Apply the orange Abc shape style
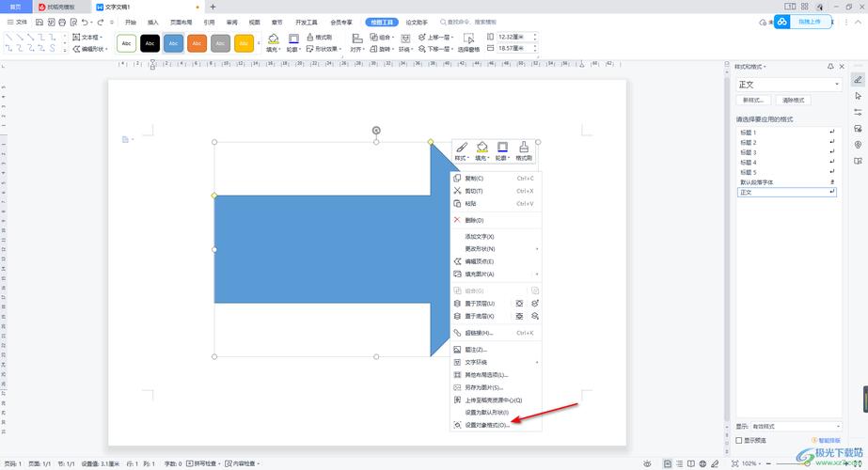Image resolution: width=868 pixels, height=470 pixels. 197,43
